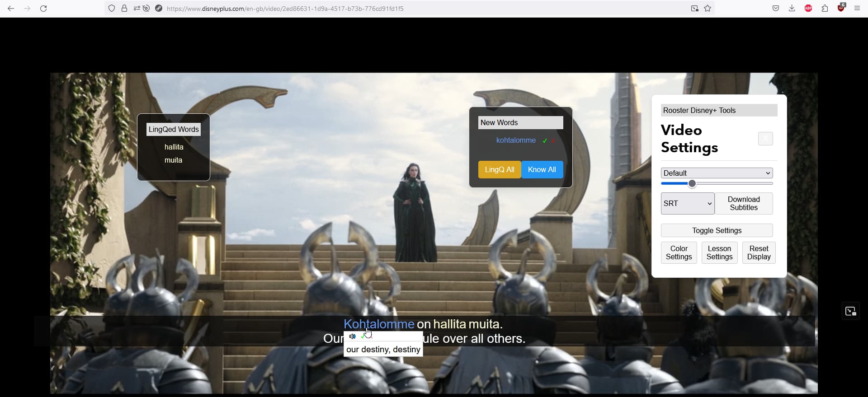
Task: Save page to Pocket
Action: (776, 9)
